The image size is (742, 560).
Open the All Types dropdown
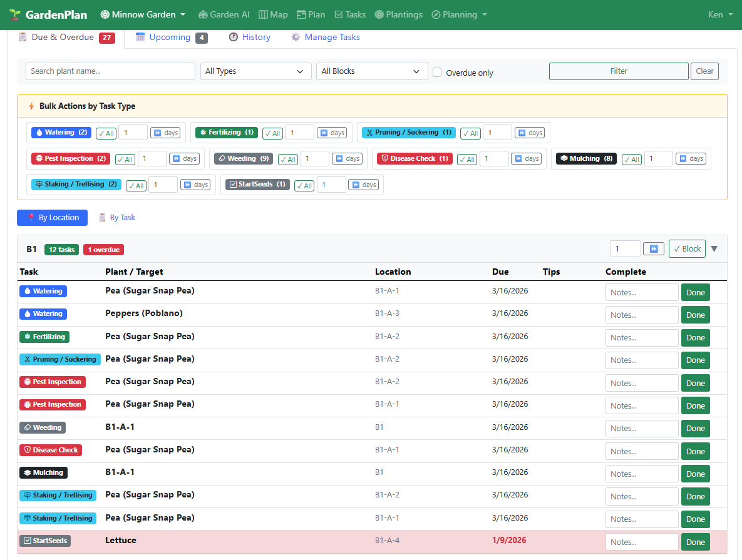click(x=255, y=71)
